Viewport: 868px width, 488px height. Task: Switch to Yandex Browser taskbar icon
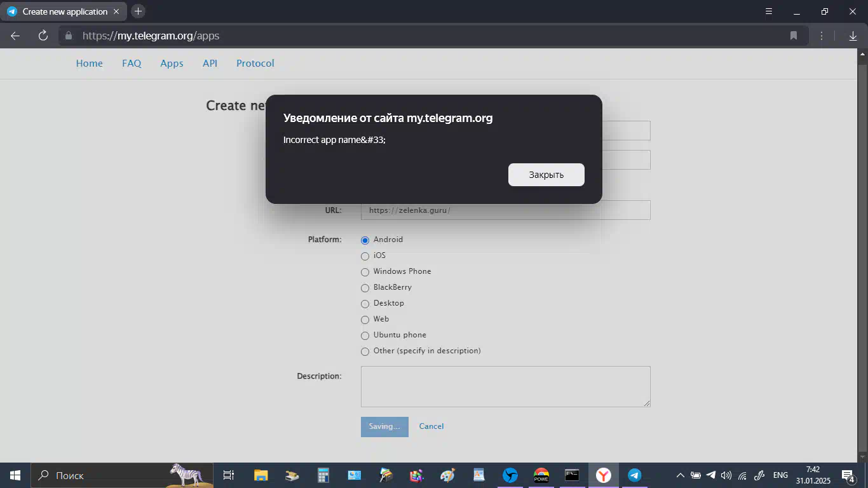click(x=604, y=475)
